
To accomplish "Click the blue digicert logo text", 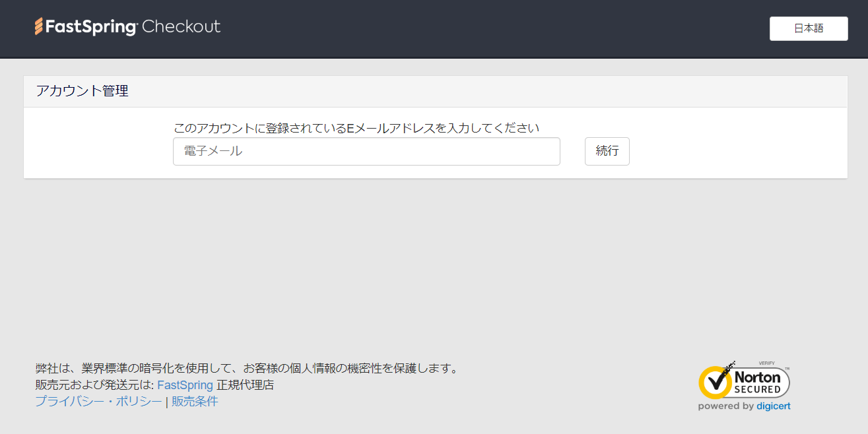I will (774, 406).
